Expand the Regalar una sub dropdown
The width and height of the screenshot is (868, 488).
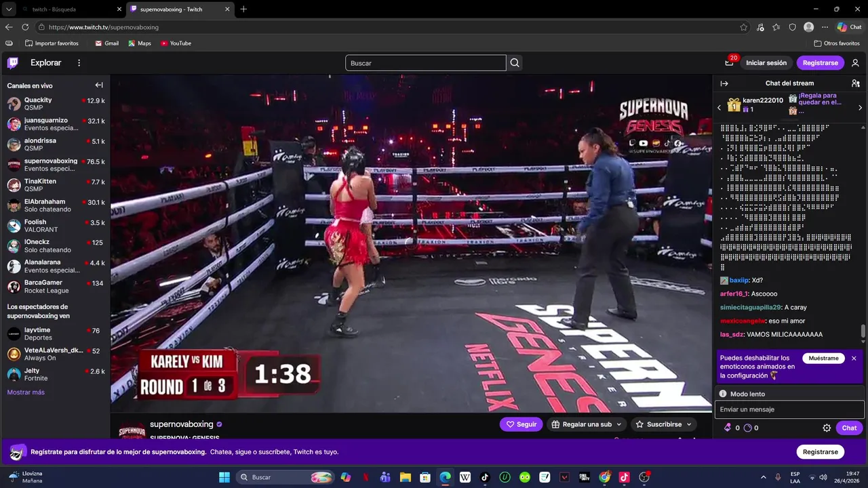(x=587, y=424)
